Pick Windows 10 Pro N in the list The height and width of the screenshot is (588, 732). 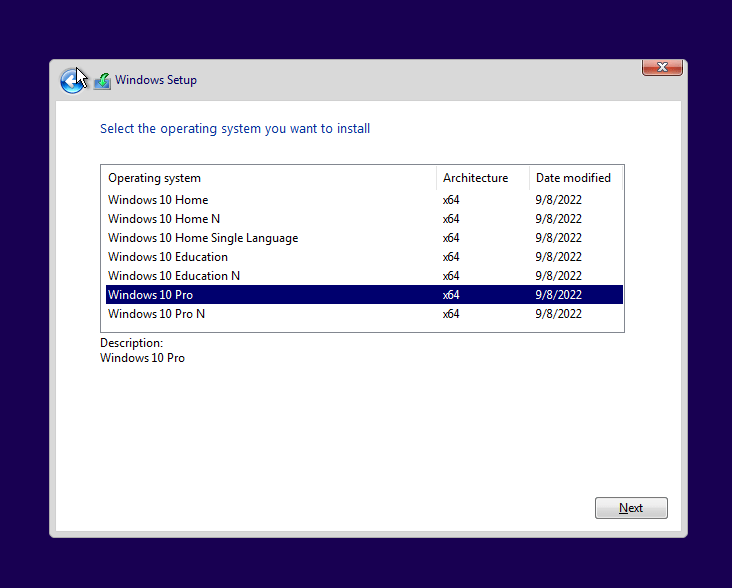(x=364, y=314)
